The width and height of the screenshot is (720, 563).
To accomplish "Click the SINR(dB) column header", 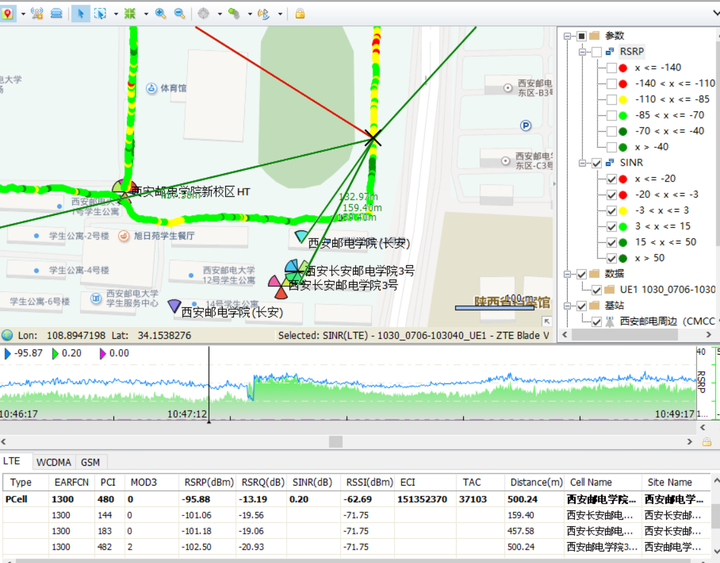I will (x=312, y=483).
